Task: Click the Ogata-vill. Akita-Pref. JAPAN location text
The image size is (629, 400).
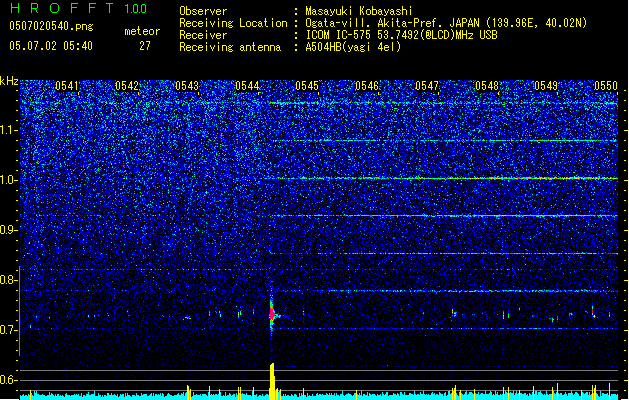Action: [446, 23]
